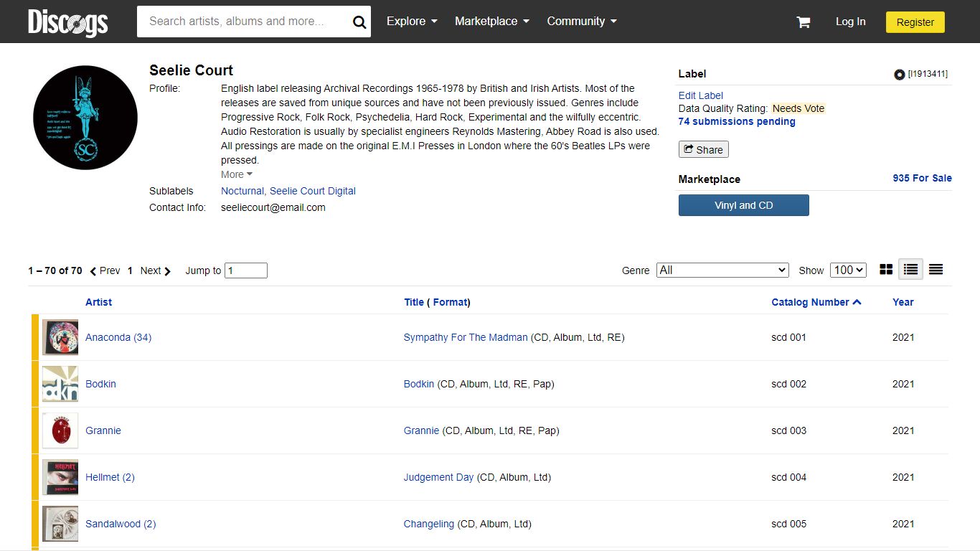Image resolution: width=980 pixels, height=551 pixels.
Task: Sort the list by Format
Action: tap(451, 302)
